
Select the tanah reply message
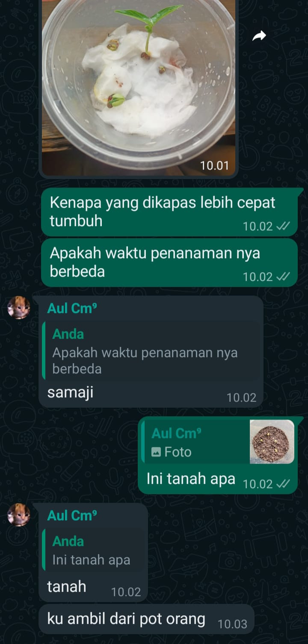coord(67,587)
